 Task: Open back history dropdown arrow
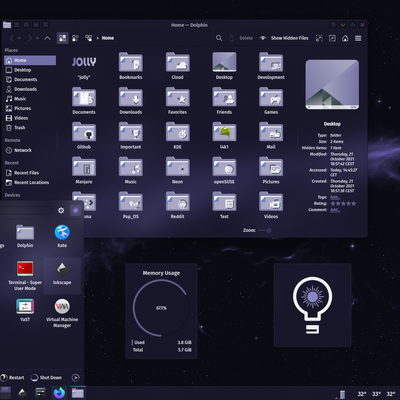pos(19,38)
